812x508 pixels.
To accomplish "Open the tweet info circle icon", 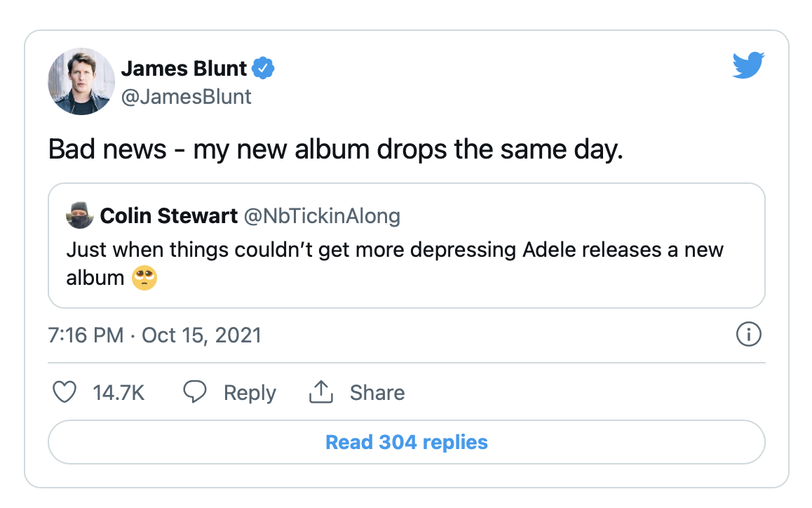I will click(x=748, y=335).
